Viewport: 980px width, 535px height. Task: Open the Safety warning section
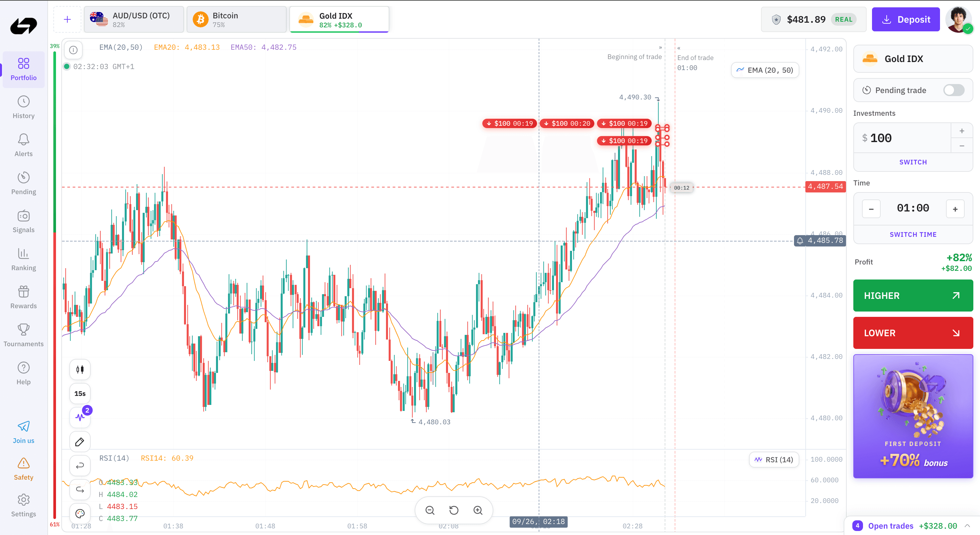pos(24,470)
